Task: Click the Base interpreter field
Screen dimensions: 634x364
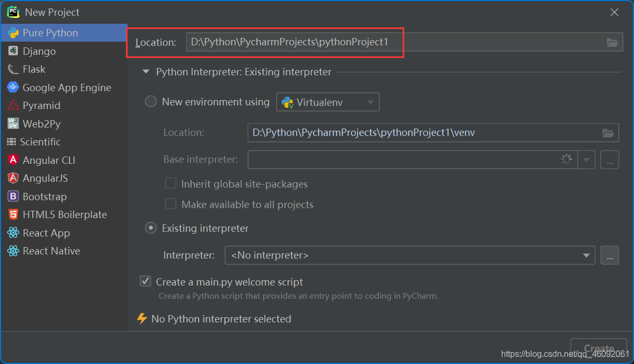Action: point(413,160)
